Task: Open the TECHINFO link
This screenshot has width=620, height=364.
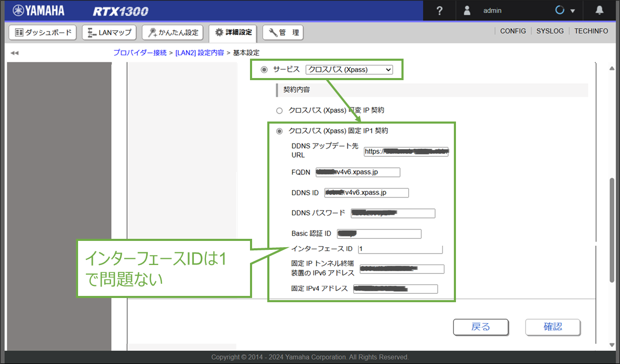Action: point(591,31)
